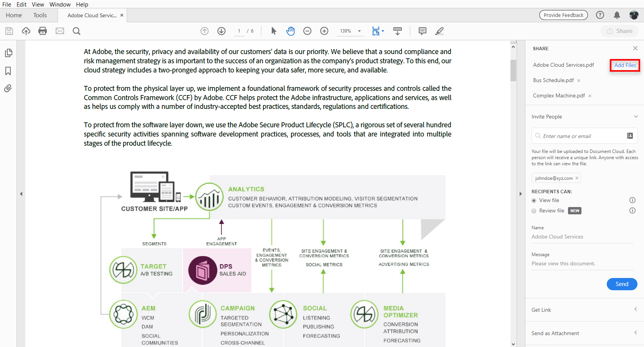
Task: Remove johndoe@xyz.com recipient
Action: point(577,178)
